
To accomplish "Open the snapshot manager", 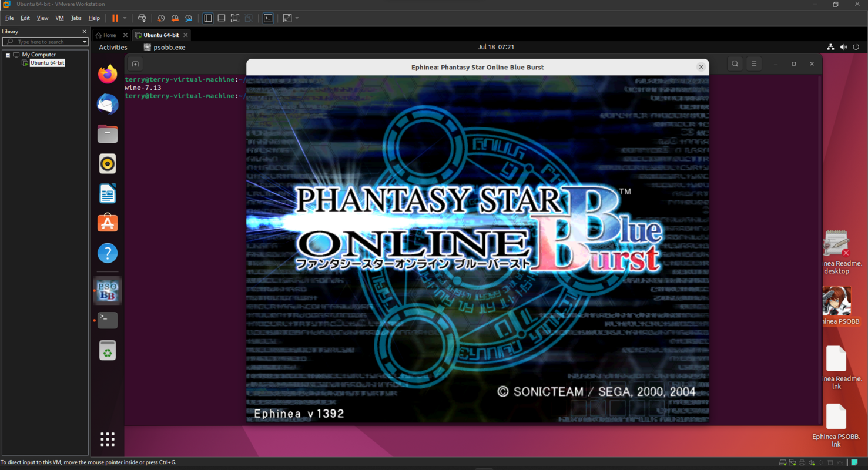I will click(189, 18).
